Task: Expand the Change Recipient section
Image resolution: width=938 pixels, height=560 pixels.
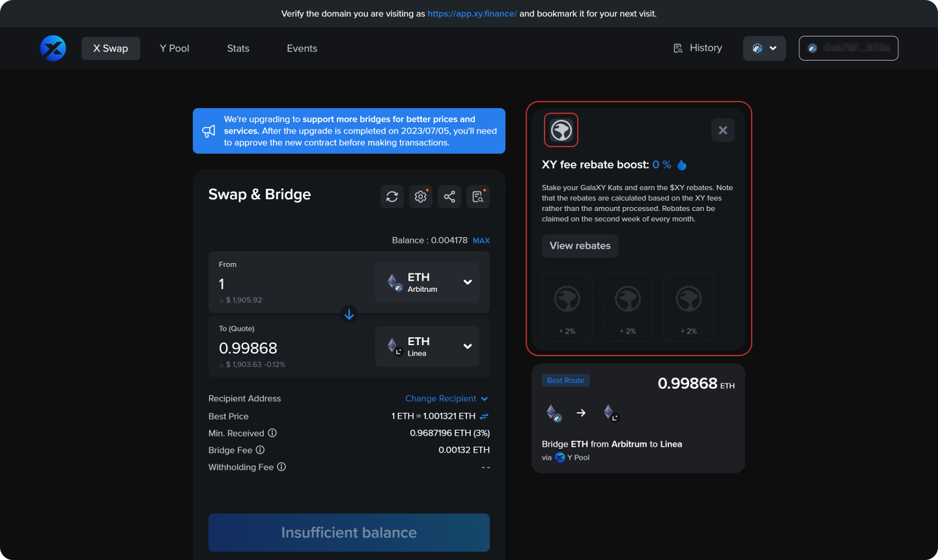Action: pos(447,398)
